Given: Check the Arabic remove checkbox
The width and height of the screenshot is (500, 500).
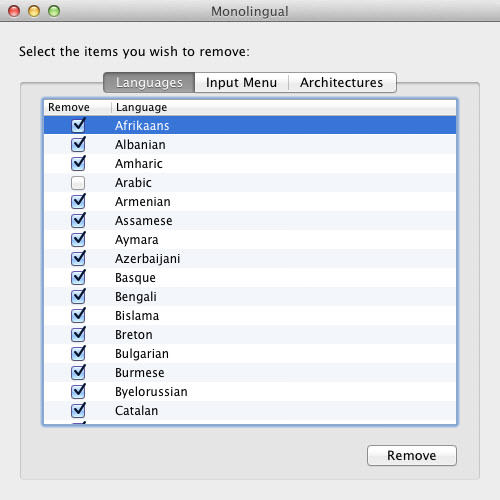Looking at the screenshot, I should pos(78,183).
